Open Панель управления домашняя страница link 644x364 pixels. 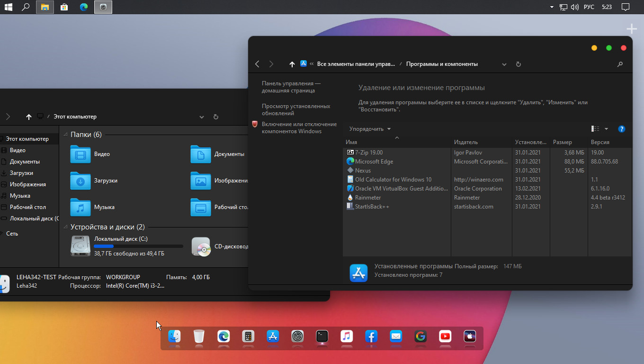291,87
